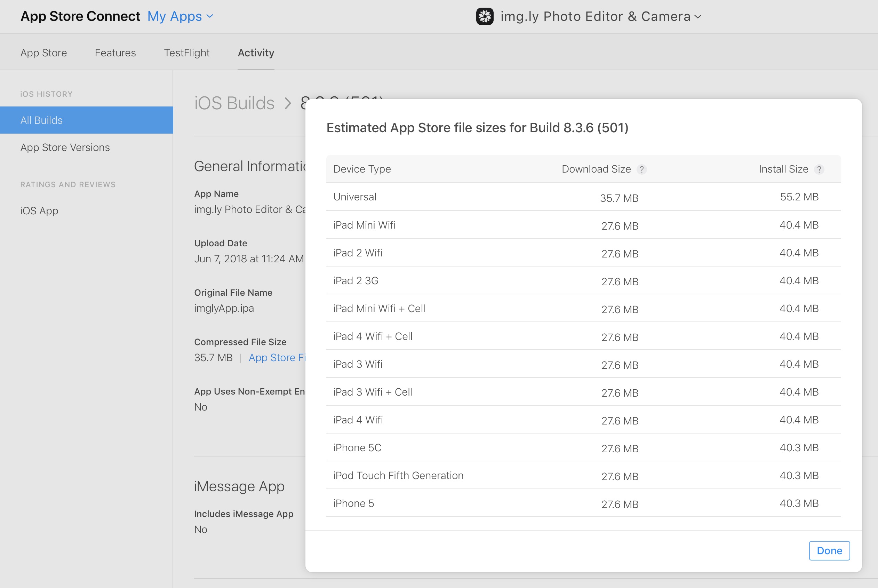
Task: Open App Store Versions in the sidebar
Action: tap(65, 148)
